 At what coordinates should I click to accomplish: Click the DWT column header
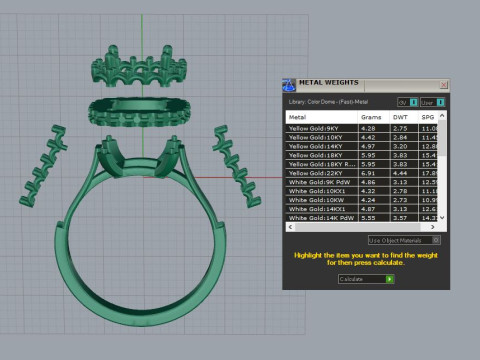(404, 117)
